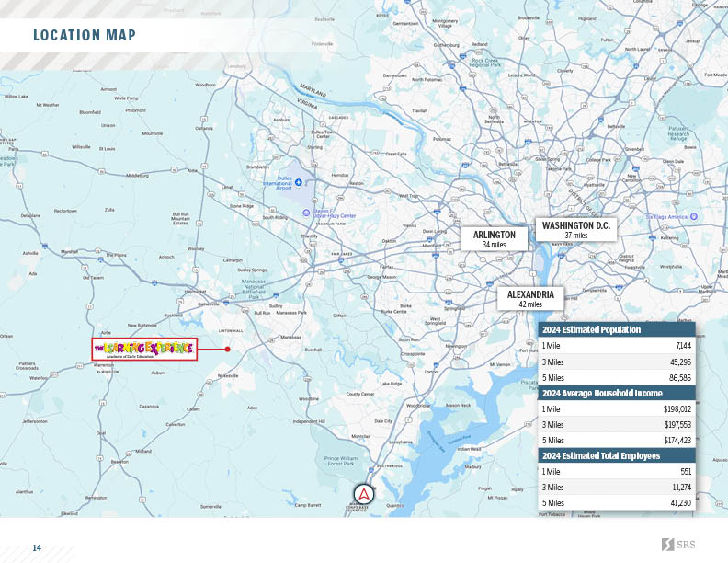Click the Herndon label
Screen dimensions: 728x563
[x=340, y=175]
